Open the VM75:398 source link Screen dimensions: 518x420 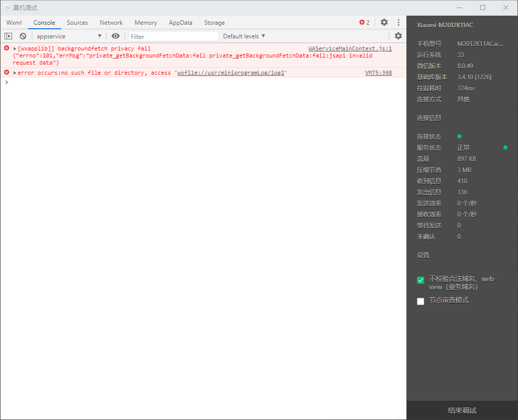click(379, 73)
